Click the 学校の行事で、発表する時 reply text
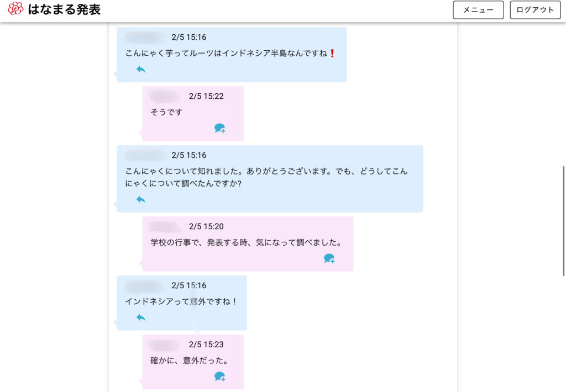 coord(246,242)
